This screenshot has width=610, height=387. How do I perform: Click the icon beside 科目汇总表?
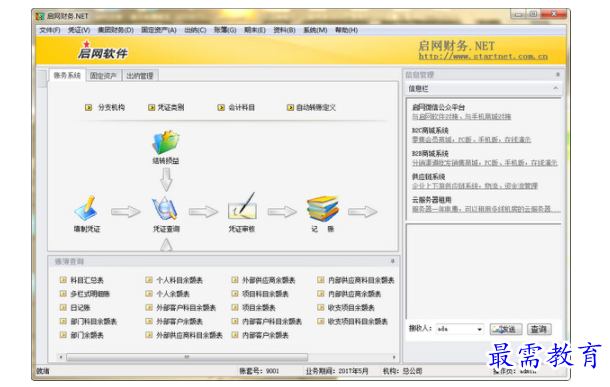[x=63, y=280]
